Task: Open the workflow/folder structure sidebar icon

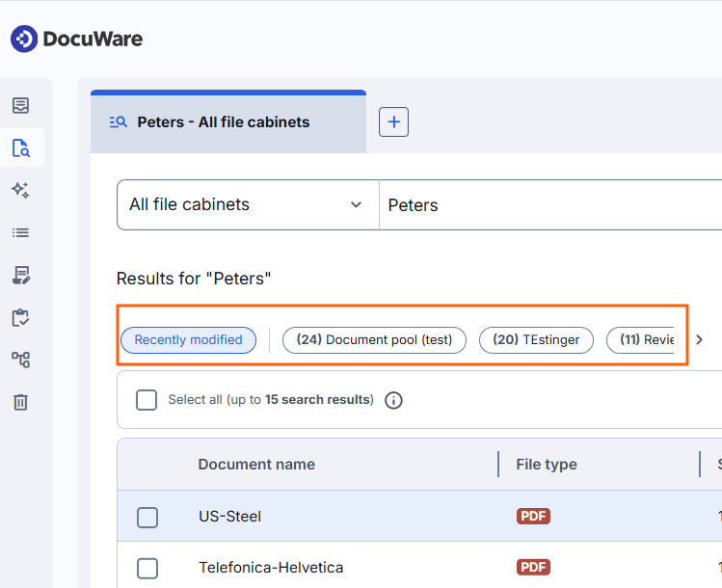Action: click(x=20, y=360)
